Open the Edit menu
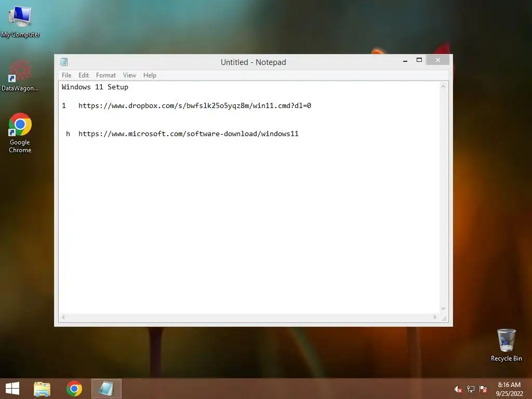The width and height of the screenshot is (532, 399). point(84,75)
